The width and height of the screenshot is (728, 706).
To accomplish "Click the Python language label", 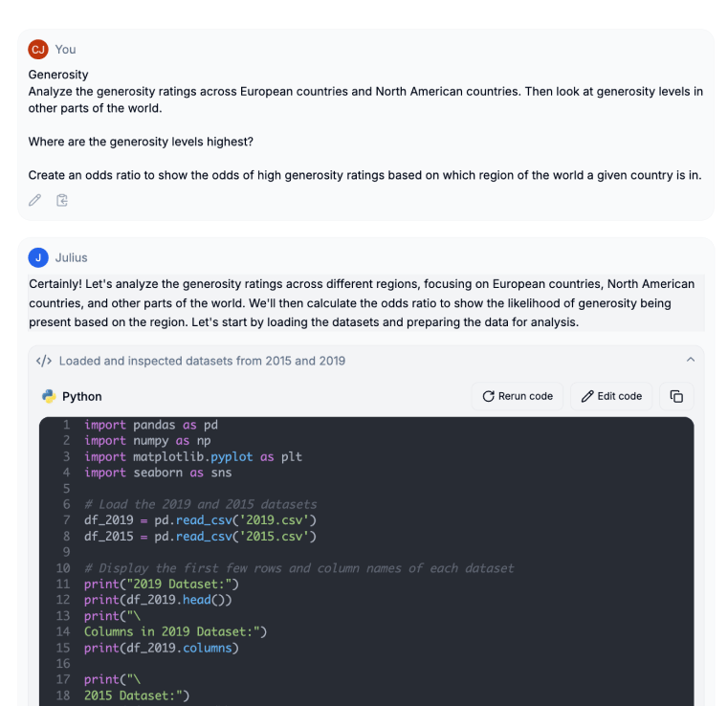I will click(x=81, y=396).
